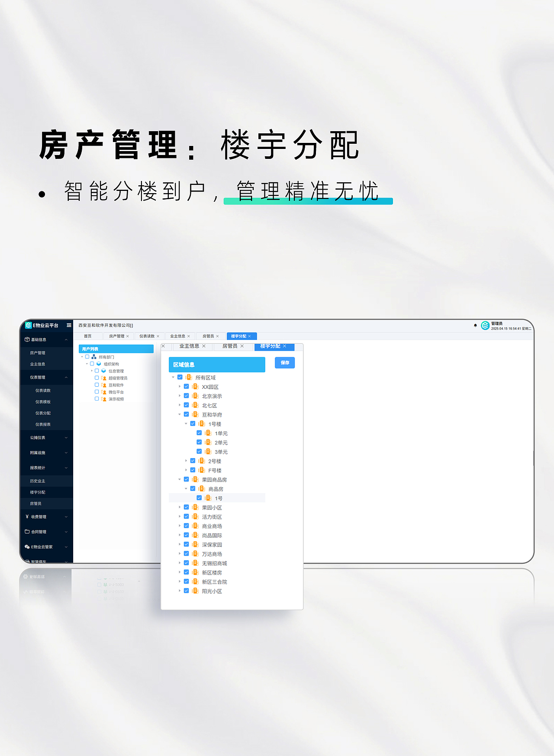Expand the 2号楼 tree node
This screenshot has height=756, width=554.
[186, 461]
